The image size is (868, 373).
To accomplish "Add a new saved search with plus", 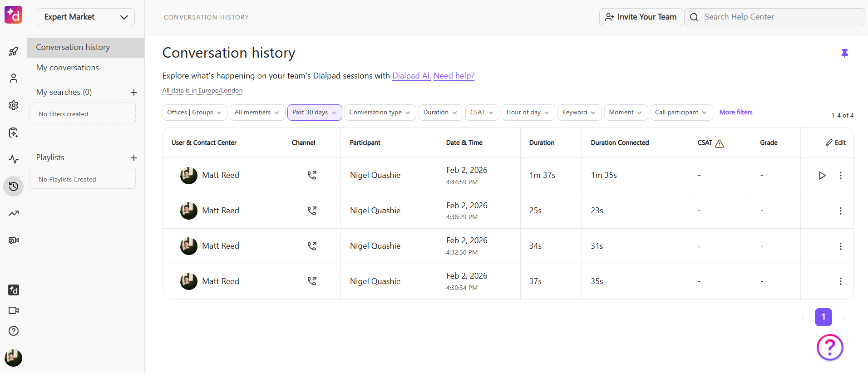I will tap(133, 93).
